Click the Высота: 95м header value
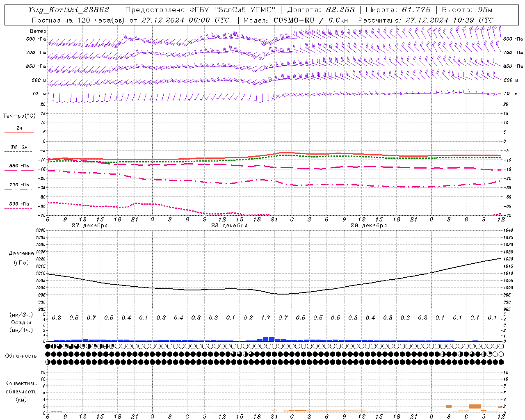This screenshot has width=525, height=420. point(467,10)
